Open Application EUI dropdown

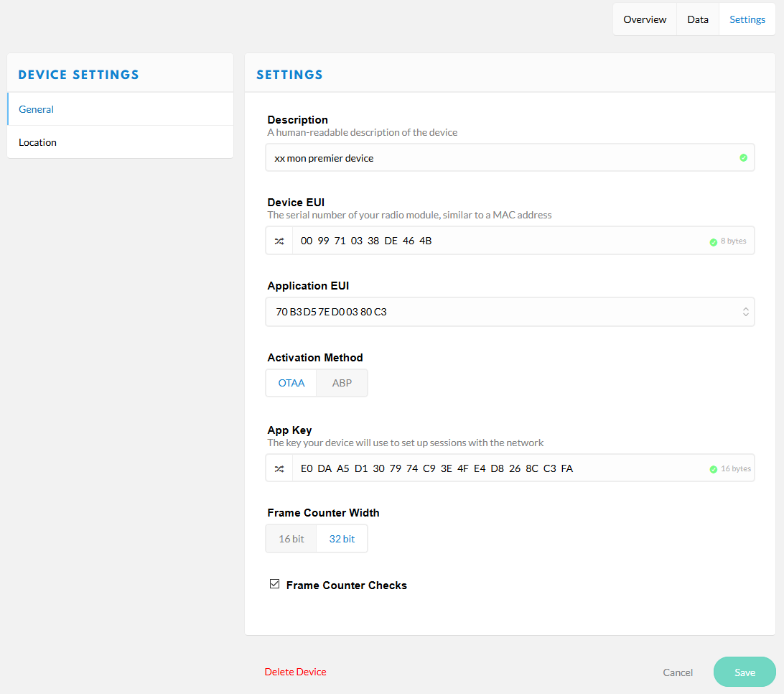click(510, 313)
